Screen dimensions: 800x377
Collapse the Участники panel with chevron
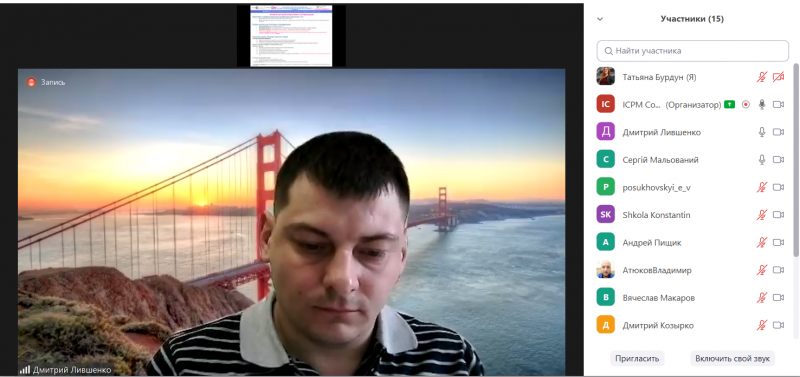(600, 19)
